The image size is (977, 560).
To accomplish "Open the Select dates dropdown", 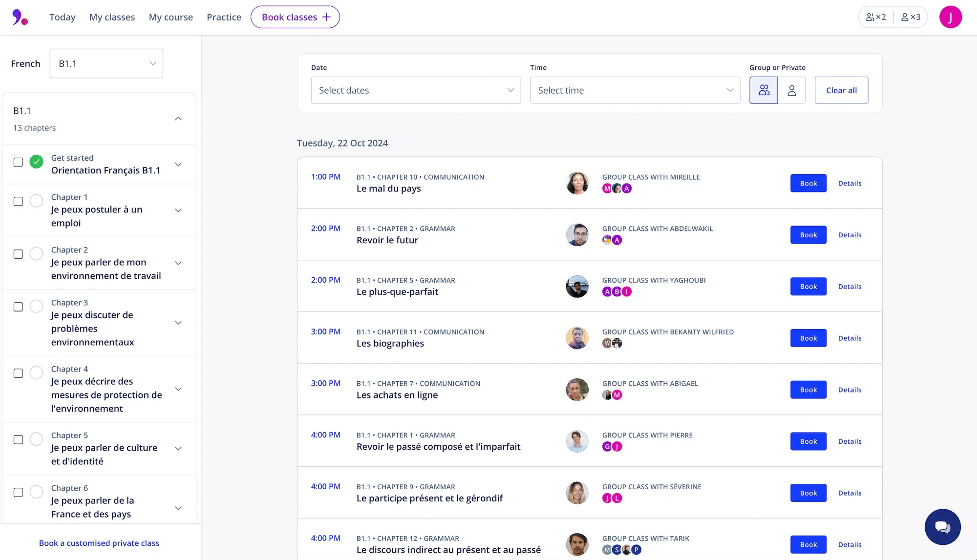I will 415,90.
